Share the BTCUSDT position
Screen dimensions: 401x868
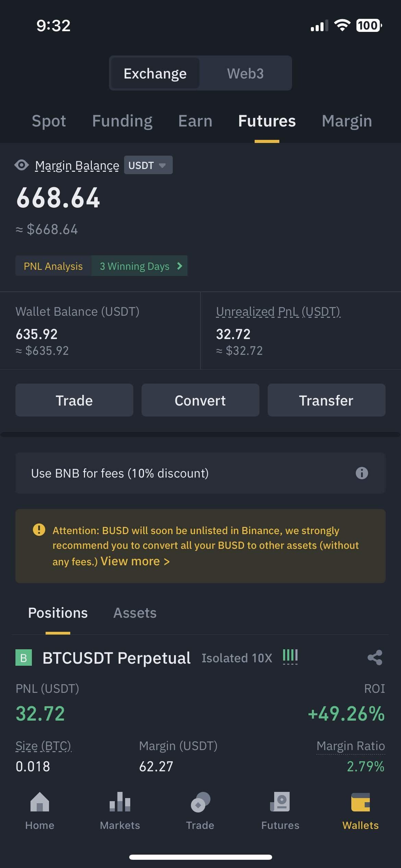click(x=375, y=658)
